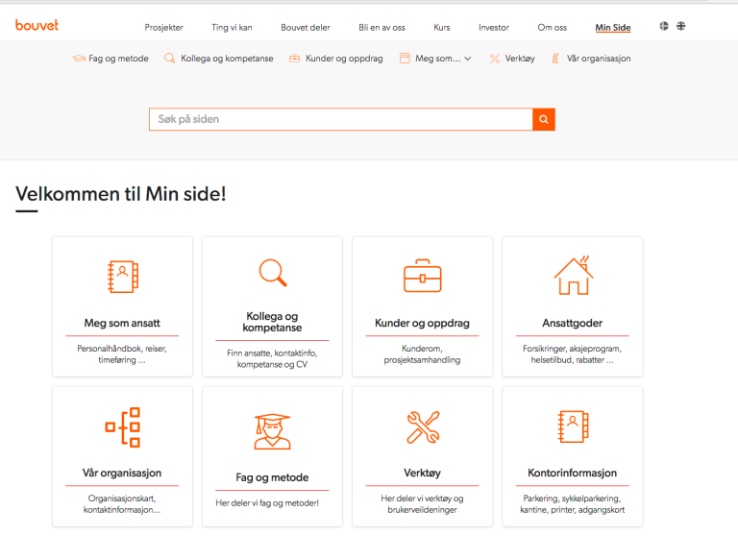Click 'Finn ansatte, kontaktinfo, kompetanse og CV' text
Viewport: 738px width, 560px height.
[272, 358]
